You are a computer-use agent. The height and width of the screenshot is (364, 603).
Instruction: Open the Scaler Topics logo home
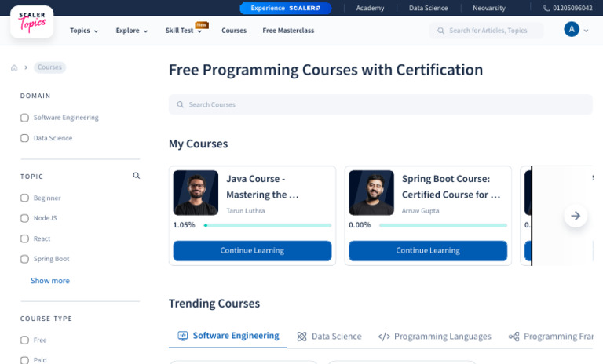pyautogui.click(x=32, y=22)
